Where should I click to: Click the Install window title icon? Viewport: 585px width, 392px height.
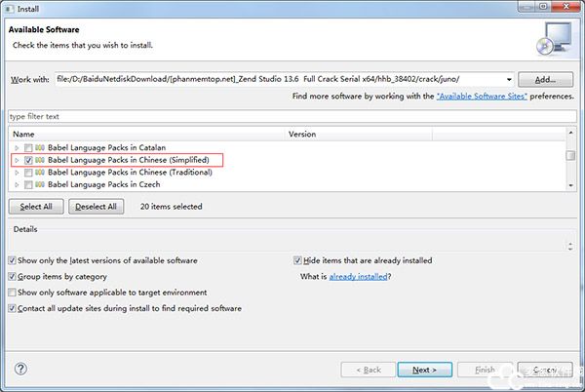[9, 8]
